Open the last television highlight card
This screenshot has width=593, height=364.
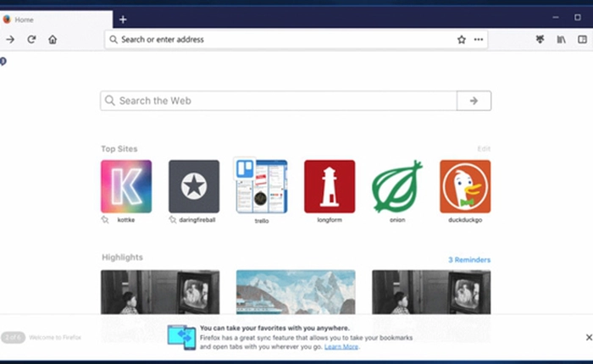[x=431, y=292]
